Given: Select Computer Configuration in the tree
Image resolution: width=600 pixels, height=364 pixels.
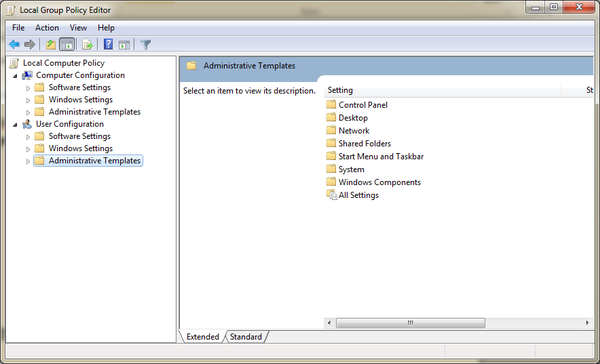Looking at the screenshot, I should [x=80, y=75].
